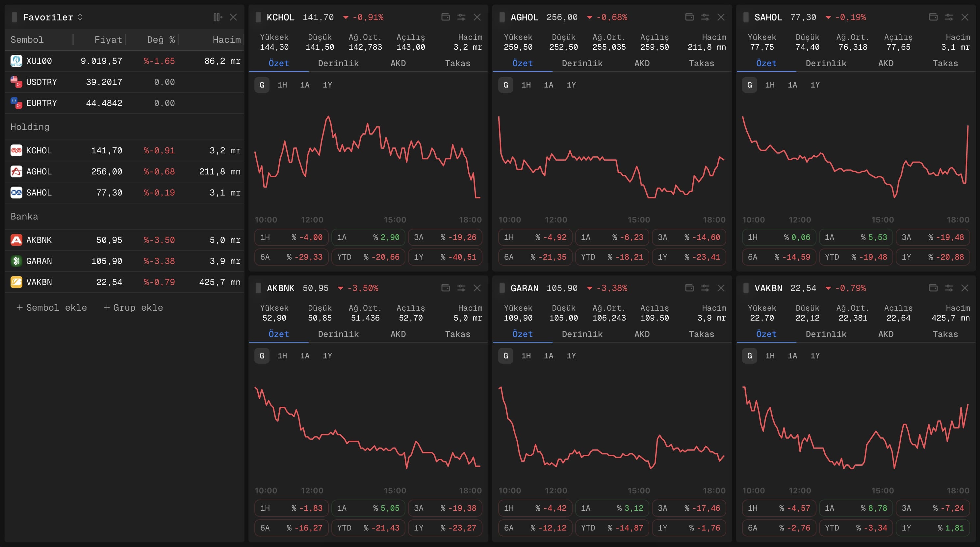Click the pop-out window icon on AGHOL panel
The height and width of the screenshot is (547, 980).
pos(690,17)
